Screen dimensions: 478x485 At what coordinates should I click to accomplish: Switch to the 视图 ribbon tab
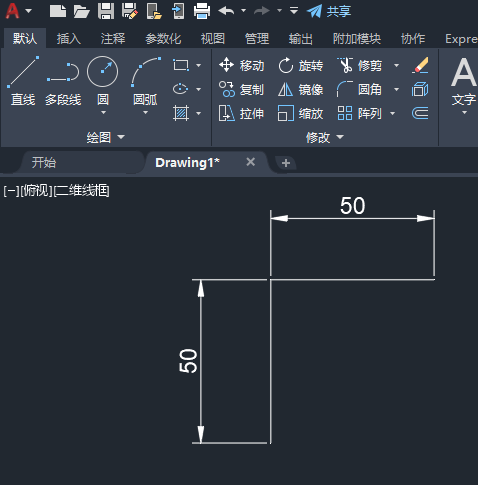213,39
